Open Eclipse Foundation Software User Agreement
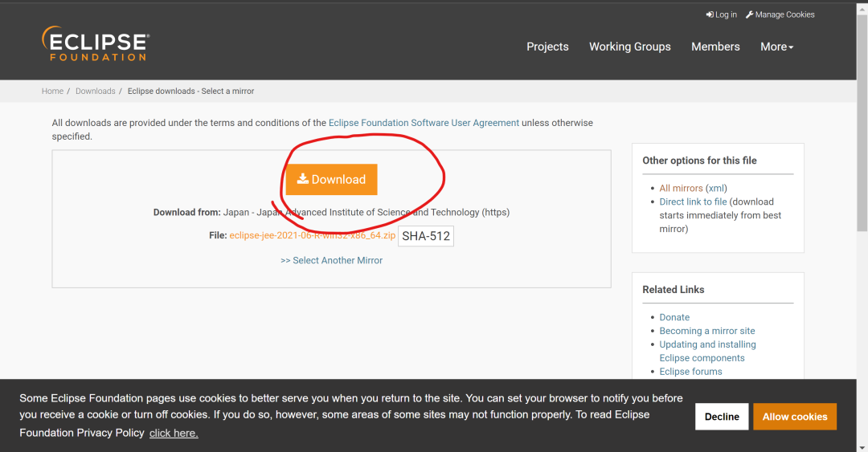 tap(424, 123)
